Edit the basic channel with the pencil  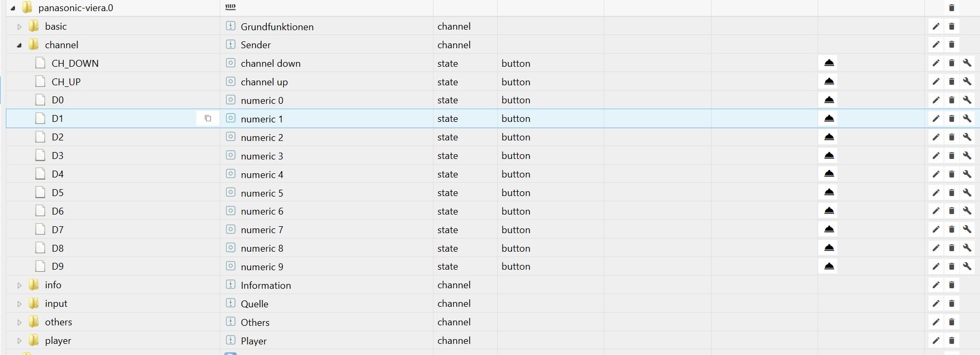[x=936, y=26]
